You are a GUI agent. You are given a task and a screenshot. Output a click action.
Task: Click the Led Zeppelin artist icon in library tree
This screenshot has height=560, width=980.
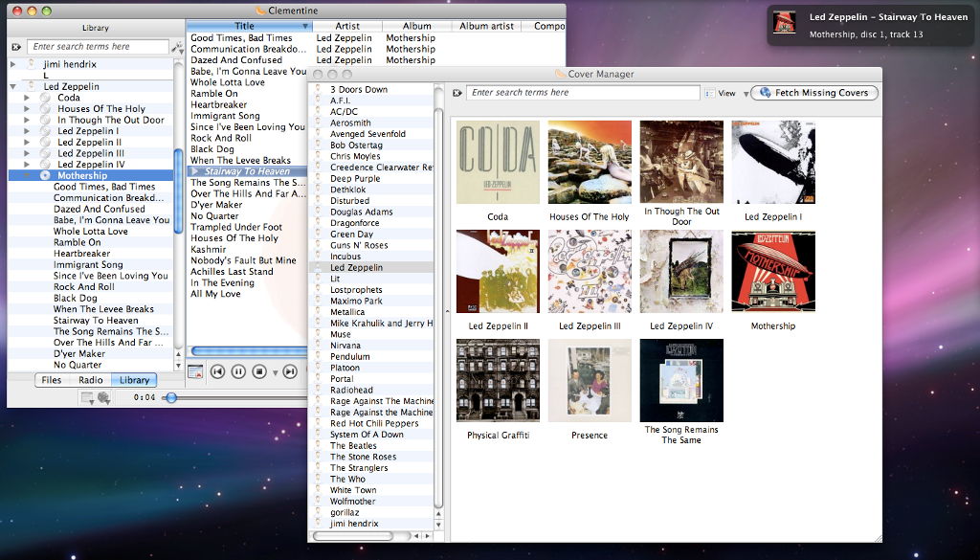click(32, 86)
